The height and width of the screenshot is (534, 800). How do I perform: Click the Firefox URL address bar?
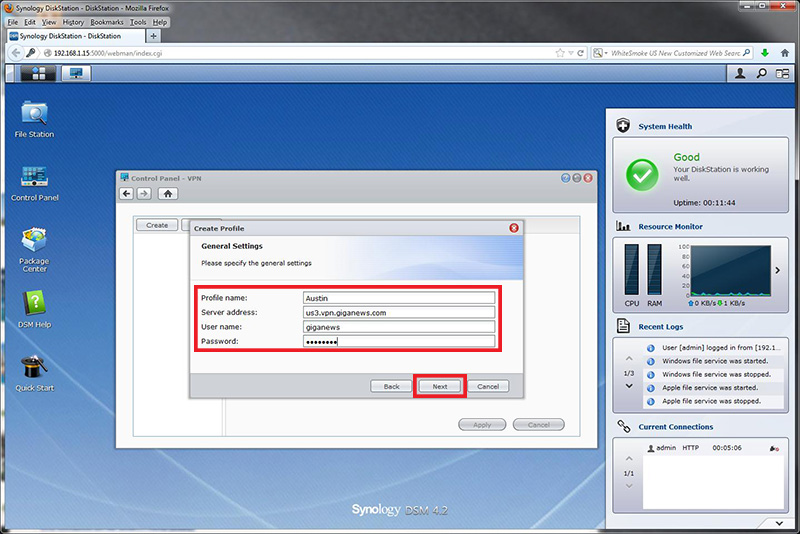301,53
